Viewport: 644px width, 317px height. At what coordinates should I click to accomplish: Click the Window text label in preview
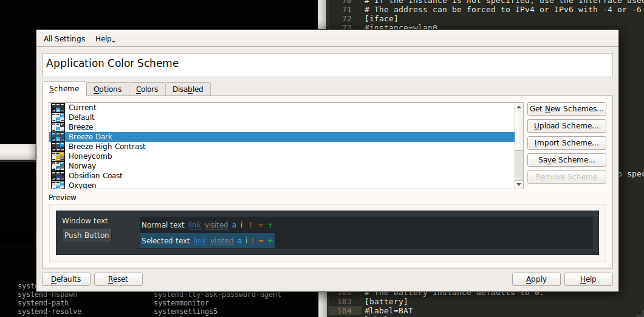click(x=85, y=221)
